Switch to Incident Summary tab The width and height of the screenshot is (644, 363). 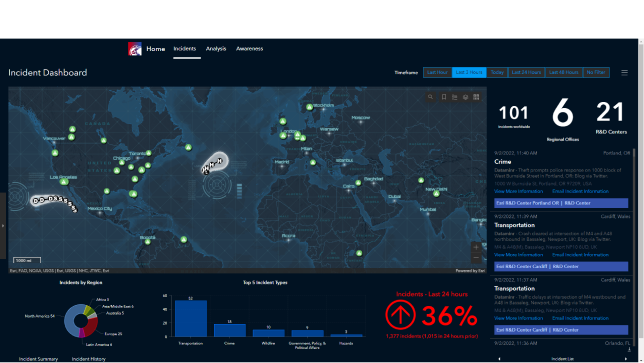click(38, 359)
